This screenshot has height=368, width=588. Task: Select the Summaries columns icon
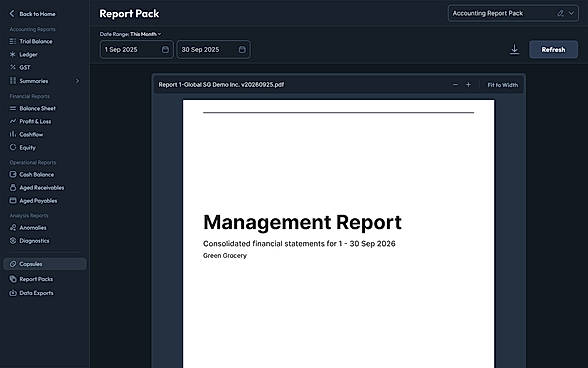[13, 81]
